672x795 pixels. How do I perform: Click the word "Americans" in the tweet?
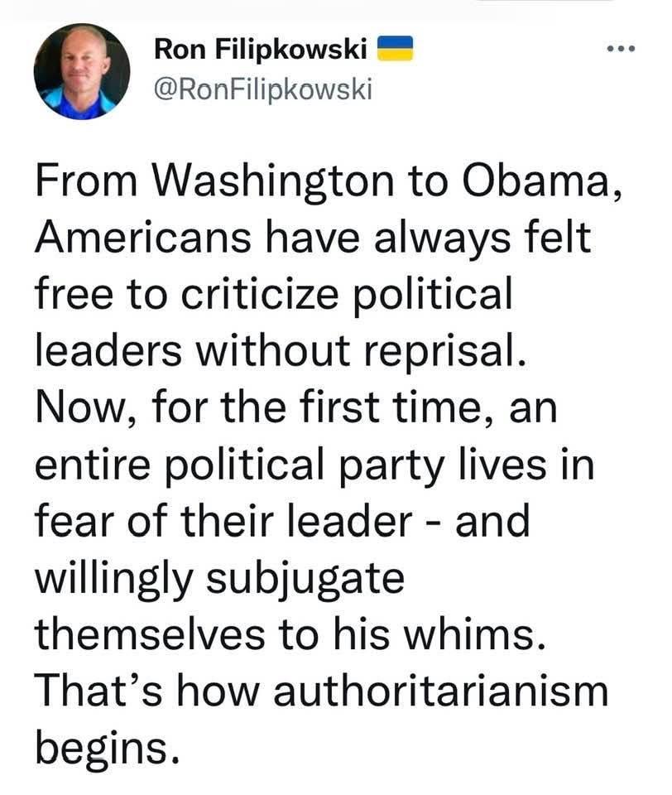142,238
